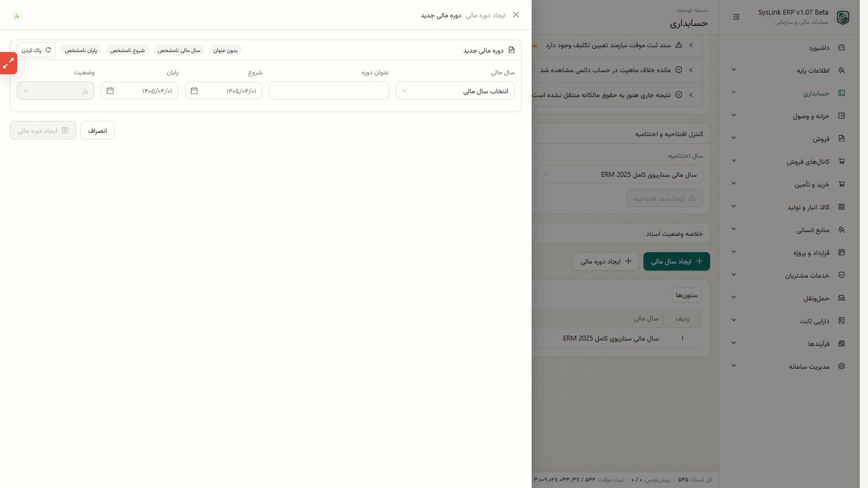This screenshot has width=868, height=488.
Task: Click the دوره مالی جدید document icon
Action: click(511, 50)
